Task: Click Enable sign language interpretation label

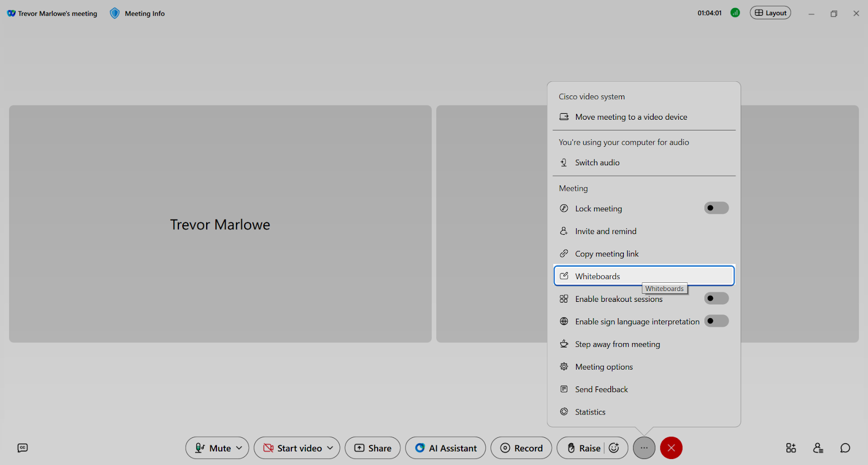Action: click(637, 322)
